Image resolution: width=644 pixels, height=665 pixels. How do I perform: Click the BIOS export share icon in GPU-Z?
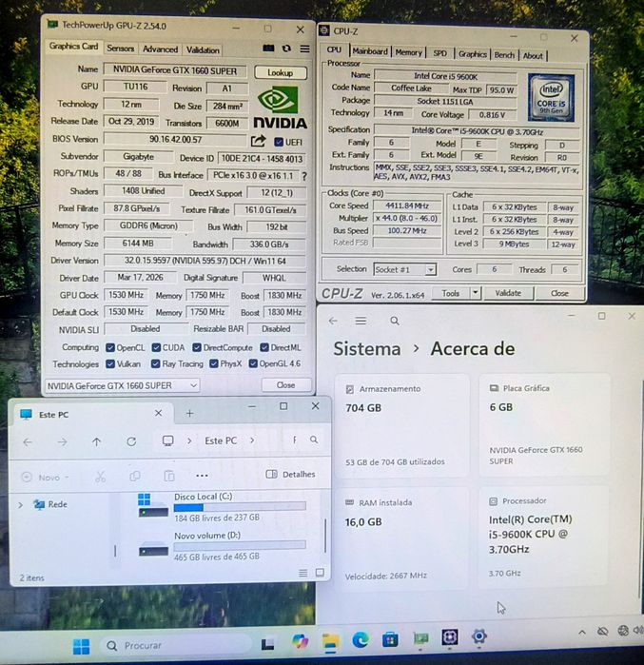point(258,141)
